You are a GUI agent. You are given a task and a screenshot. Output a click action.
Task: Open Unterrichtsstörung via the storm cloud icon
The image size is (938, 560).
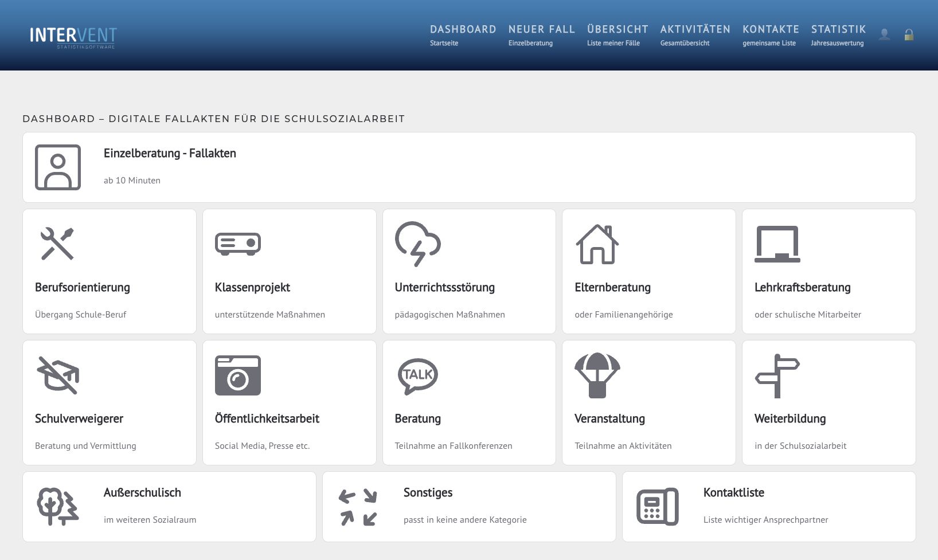[x=417, y=245]
